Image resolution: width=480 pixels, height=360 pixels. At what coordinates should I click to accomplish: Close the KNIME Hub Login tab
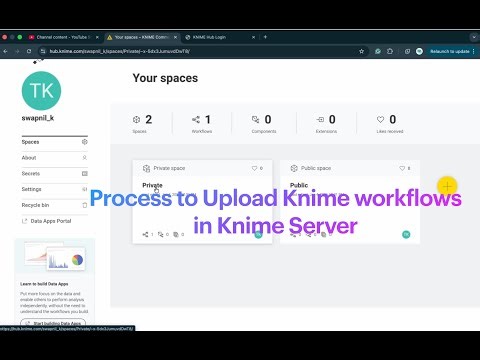[x=253, y=37]
